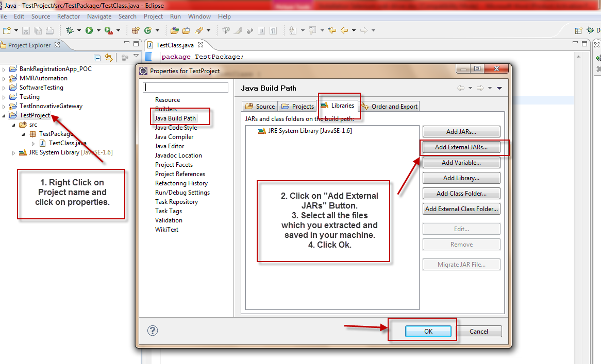This screenshot has height=364, width=601.
Task: Select Project Facets in properties list
Action: point(174,165)
